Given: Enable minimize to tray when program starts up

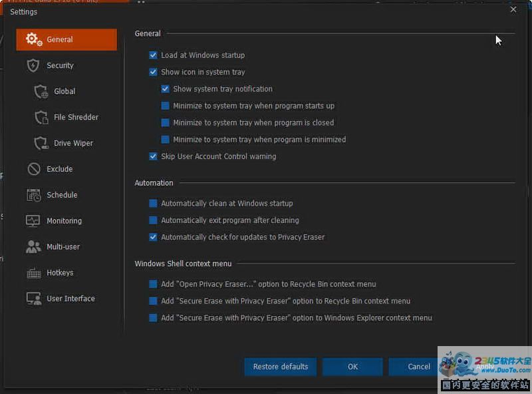Looking at the screenshot, I should click(x=165, y=106).
